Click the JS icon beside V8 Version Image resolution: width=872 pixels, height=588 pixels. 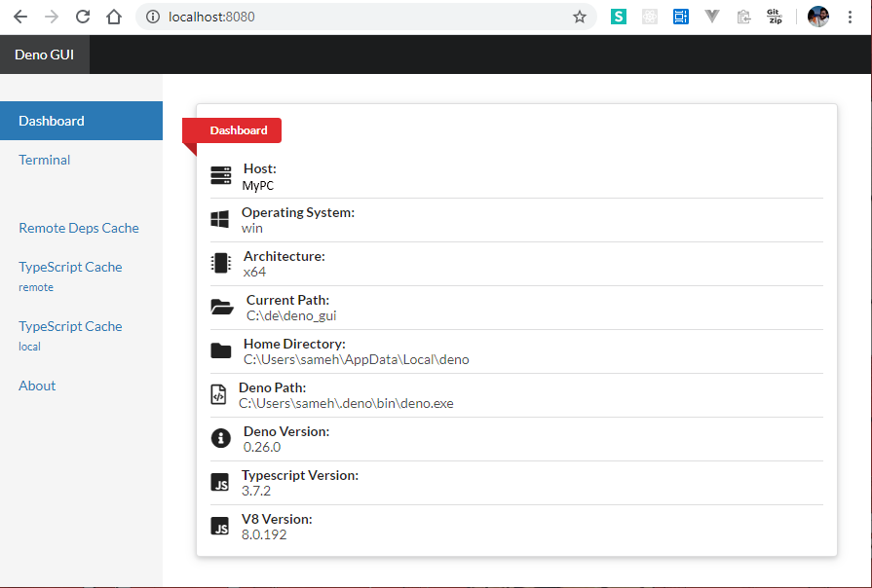point(219,526)
